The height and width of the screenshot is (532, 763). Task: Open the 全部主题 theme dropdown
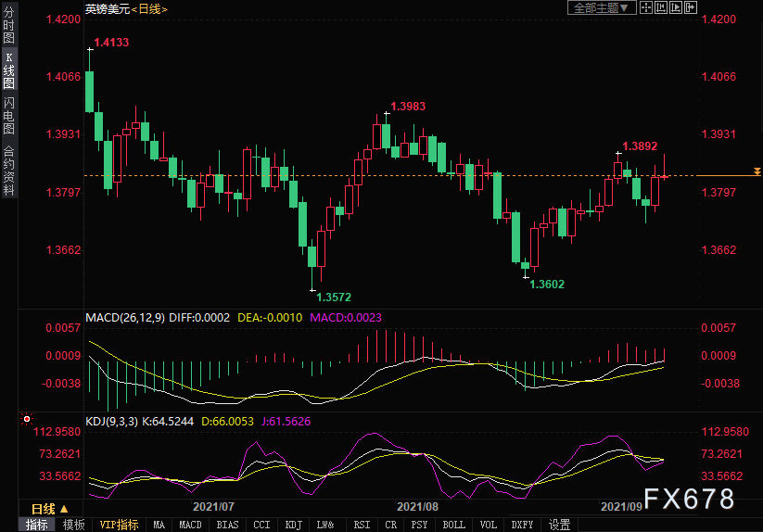point(601,8)
